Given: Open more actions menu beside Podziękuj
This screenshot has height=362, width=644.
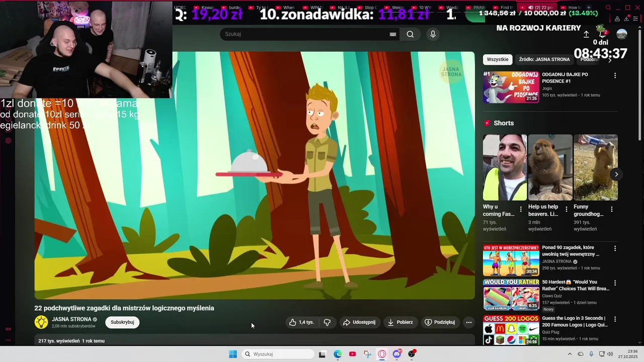Looking at the screenshot, I should tap(469, 322).
